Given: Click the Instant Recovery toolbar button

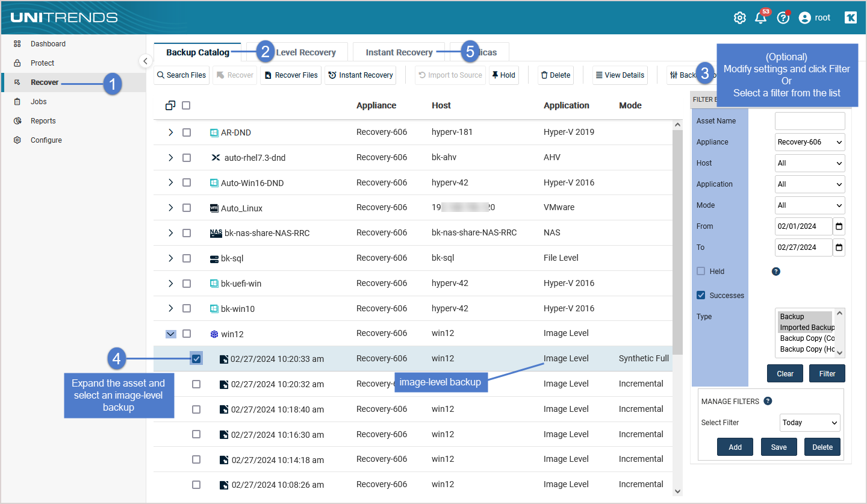Looking at the screenshot, I should click(361, 75).
